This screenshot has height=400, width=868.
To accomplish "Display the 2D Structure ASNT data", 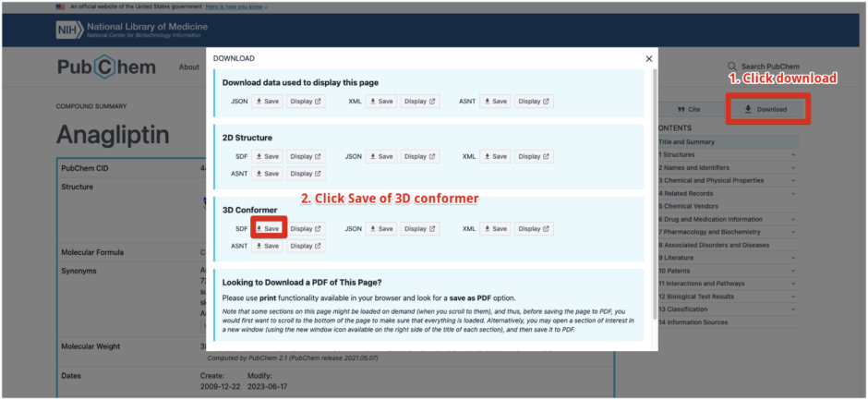I will pos(307,174).
